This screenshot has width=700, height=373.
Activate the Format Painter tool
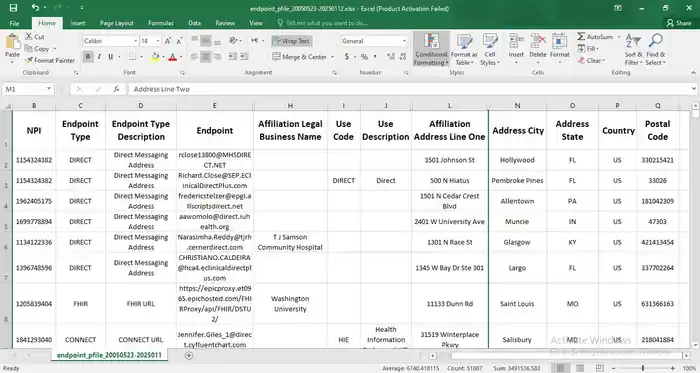click(x=50, y=60)
